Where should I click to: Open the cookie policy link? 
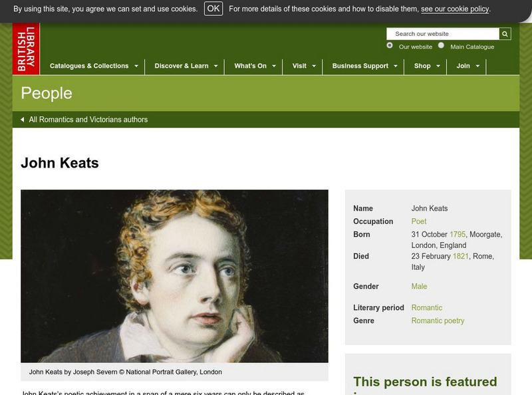pyautogui.click(x=455, y=9)
